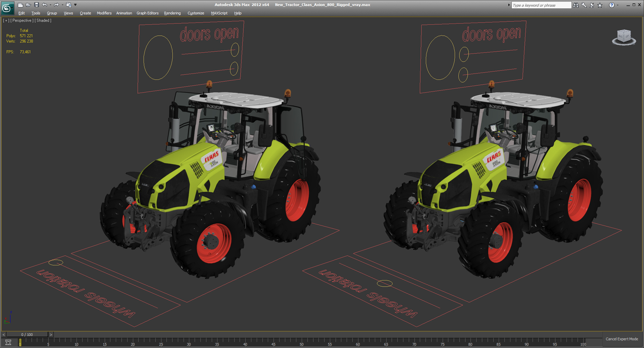Click the New Scene icon
This screenshot has width=644, height=348.
tap(20, 5)
